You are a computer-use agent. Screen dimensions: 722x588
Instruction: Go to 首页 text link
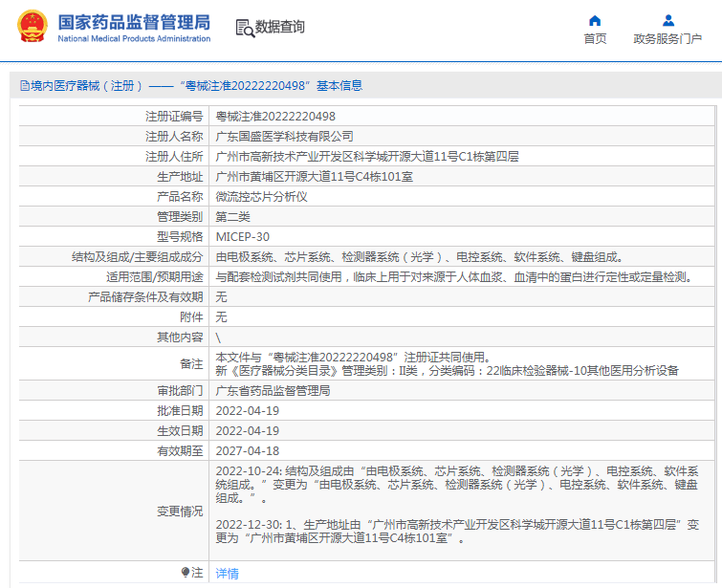595,38
